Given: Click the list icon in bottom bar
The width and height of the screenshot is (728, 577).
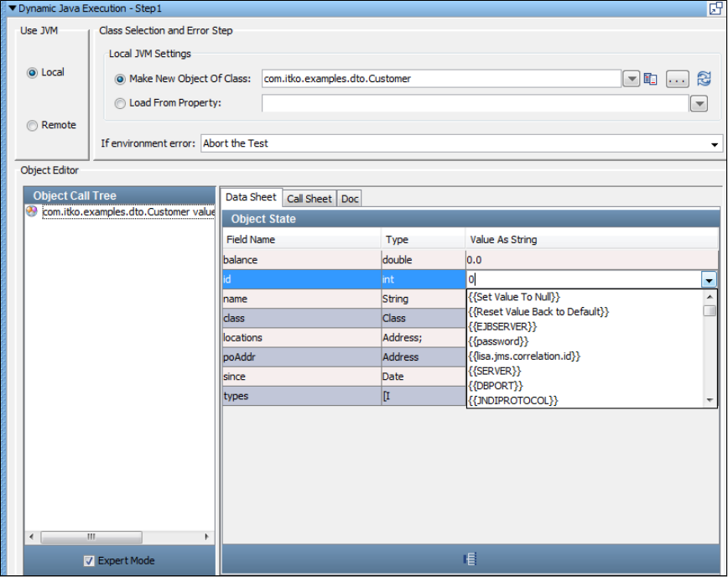Looking at the screenshot, I should [x=470, y=559].
